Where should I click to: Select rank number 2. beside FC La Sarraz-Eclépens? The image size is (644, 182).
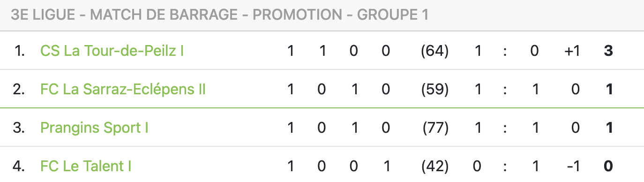pos(19,89)
